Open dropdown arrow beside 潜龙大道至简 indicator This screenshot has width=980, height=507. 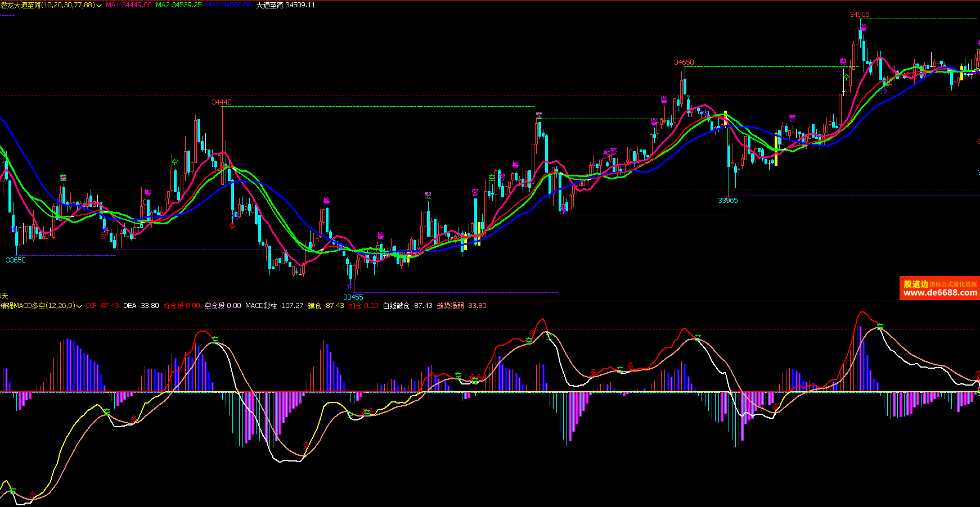100,6
